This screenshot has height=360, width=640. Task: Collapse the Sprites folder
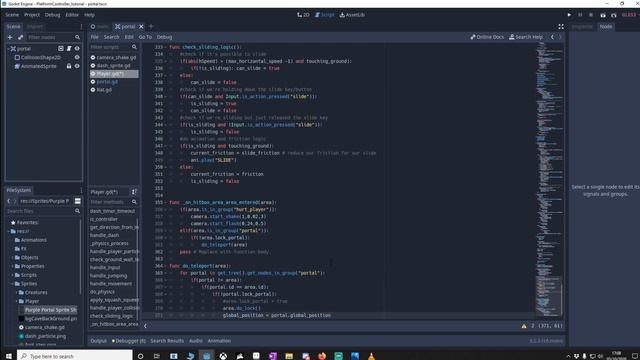(x=12, y=284)
